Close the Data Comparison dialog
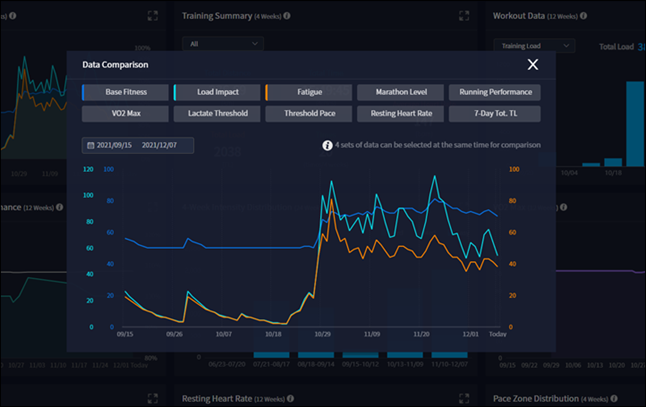Screen dimensions: 646x407 533,64
